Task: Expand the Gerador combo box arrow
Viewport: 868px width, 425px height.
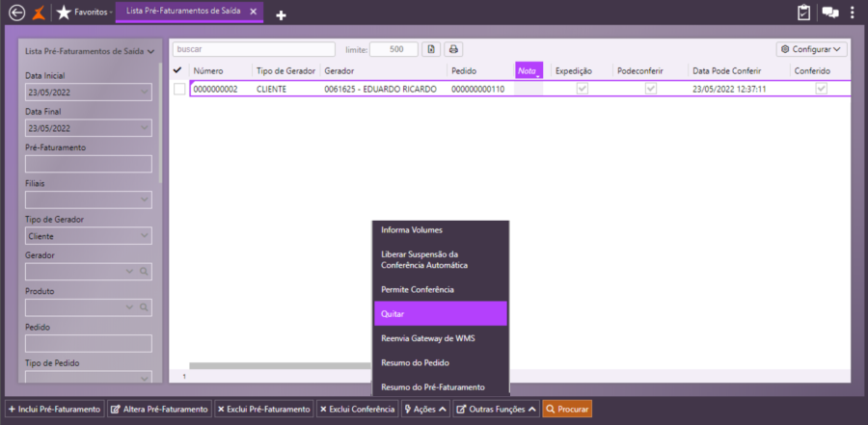Action: pos(130,272)
